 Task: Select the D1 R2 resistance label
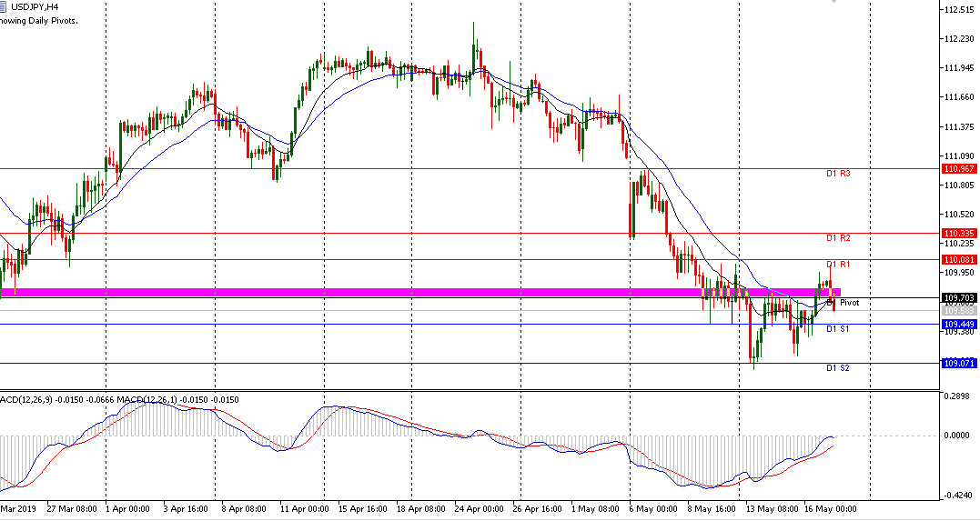(x=838, y=238)
